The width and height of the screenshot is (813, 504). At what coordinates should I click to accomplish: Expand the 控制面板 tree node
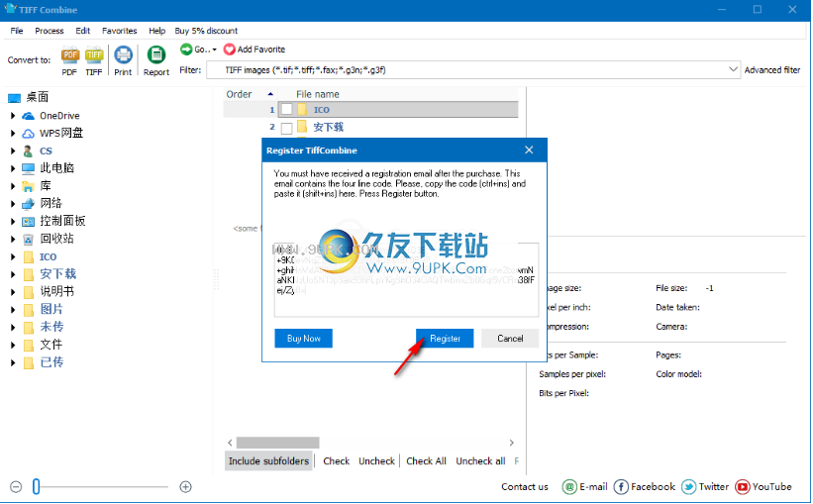pos(13,222)
